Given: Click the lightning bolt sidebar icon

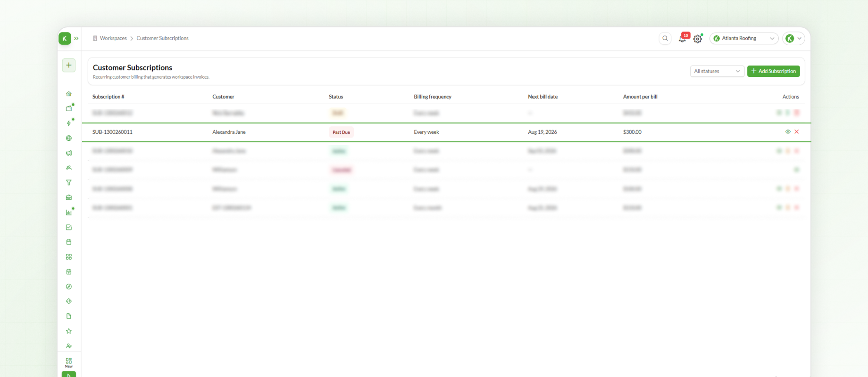Looking at the screenshot, I should tap(69, 123).
